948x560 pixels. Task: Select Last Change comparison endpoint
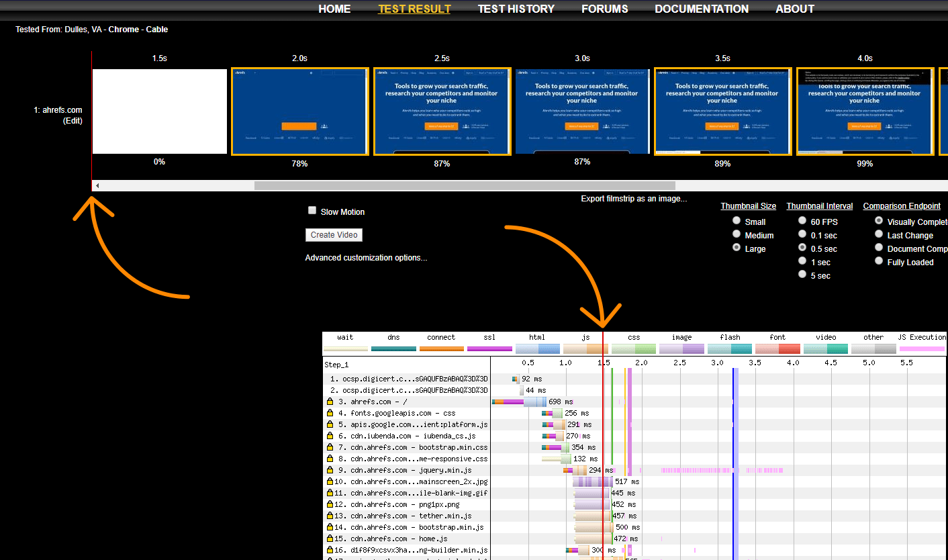(x=879, y=234)
